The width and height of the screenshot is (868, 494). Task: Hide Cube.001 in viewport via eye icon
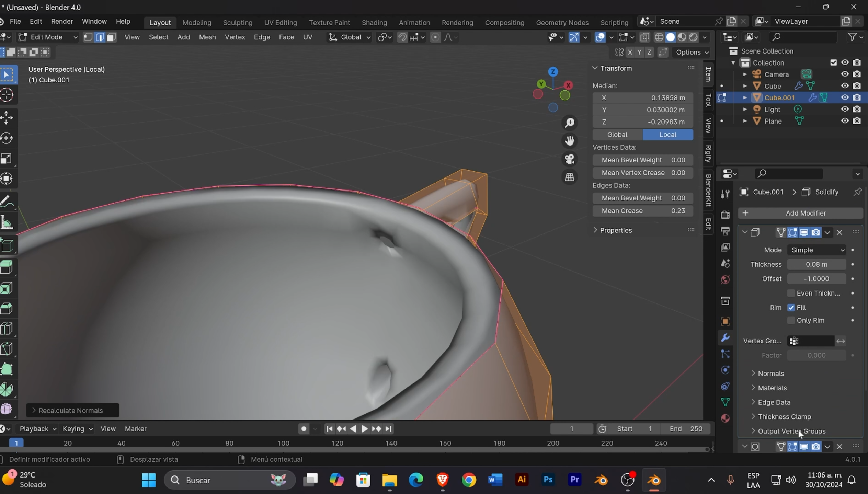click(845, 97)
